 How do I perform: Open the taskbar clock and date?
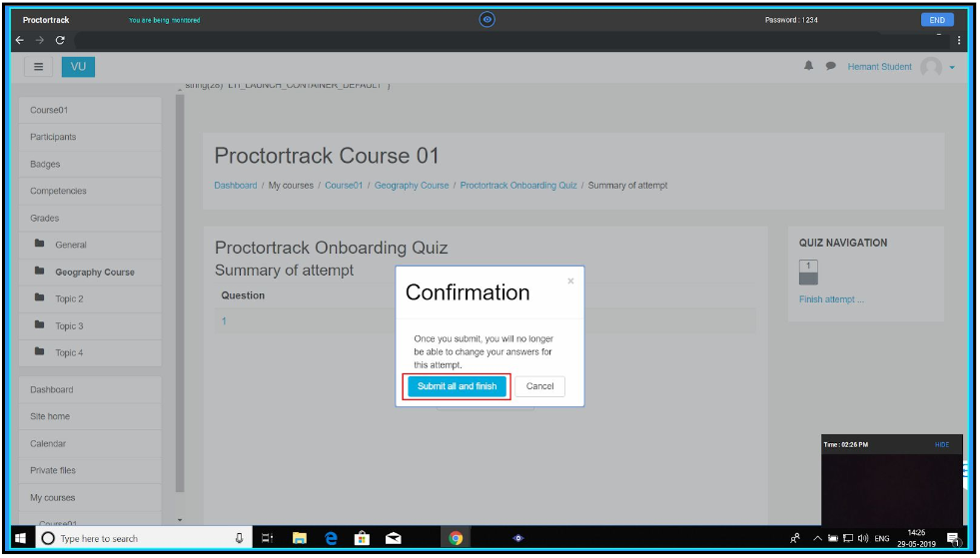tap(916, 538)
